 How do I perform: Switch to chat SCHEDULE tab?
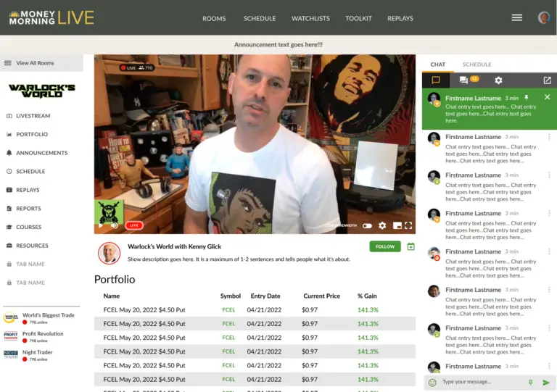(476, 64)
